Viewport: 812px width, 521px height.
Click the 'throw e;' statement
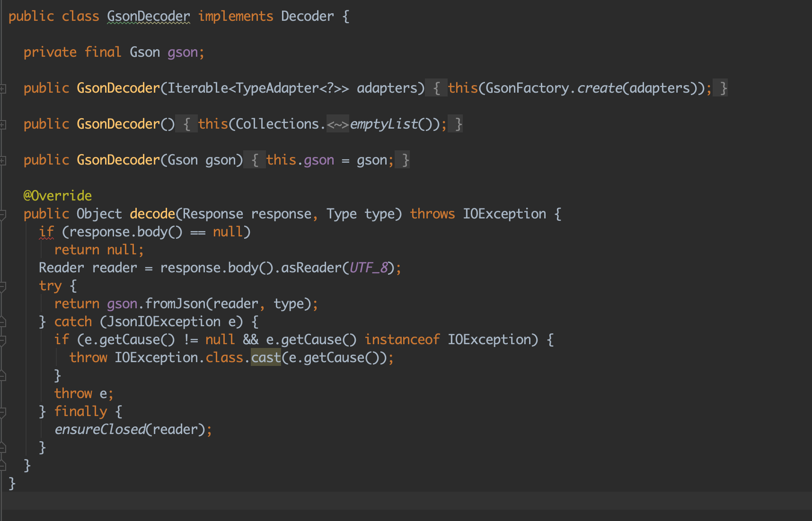[x=84, y=394]
